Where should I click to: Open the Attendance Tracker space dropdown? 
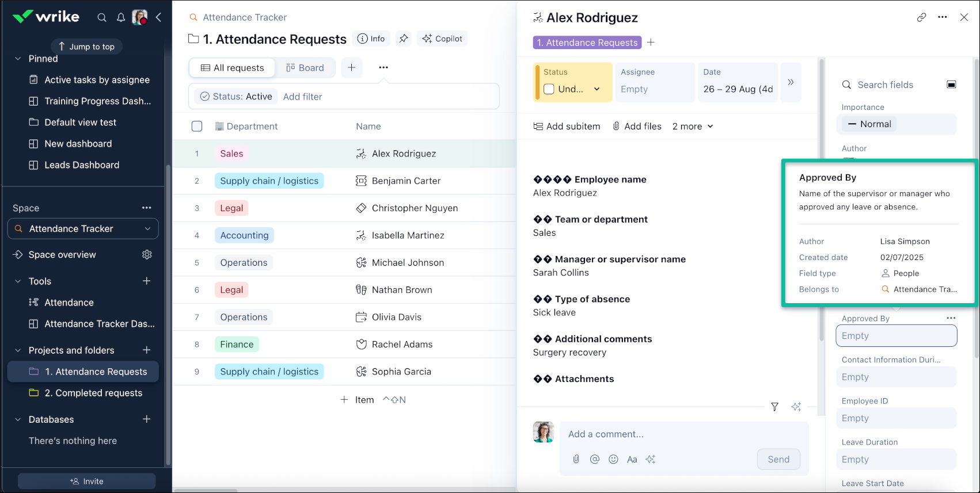pos(83,228)
